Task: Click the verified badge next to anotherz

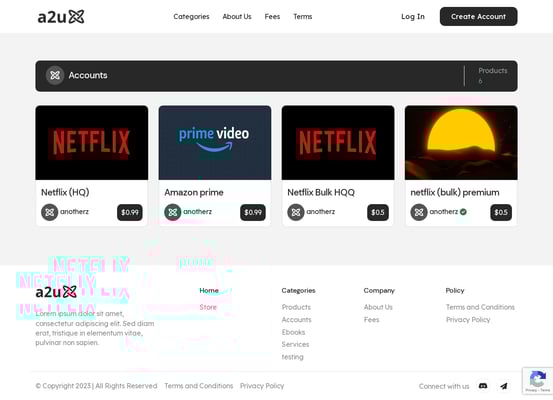Action: pyautogui.click(x=463, y=212)
